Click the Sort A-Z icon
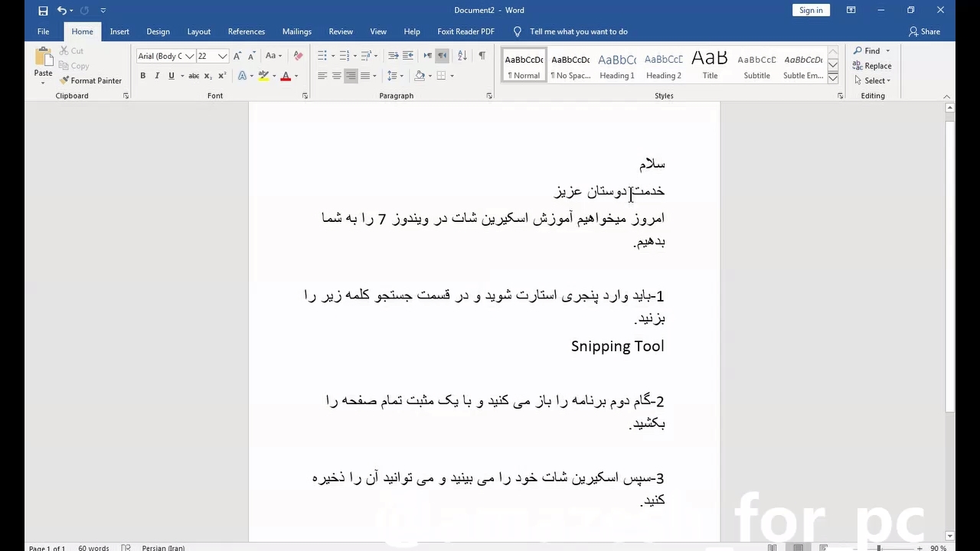The height and width of the screenshot is (551, 980). (462, 56)
